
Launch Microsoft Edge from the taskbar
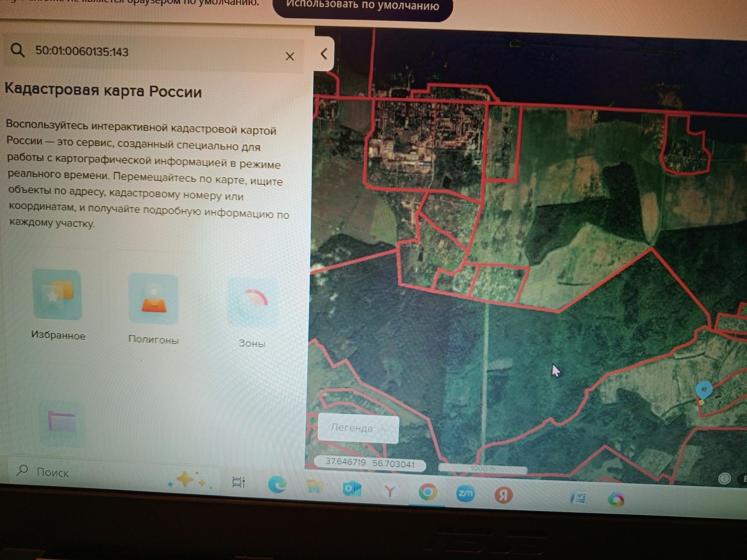(278, 484)
